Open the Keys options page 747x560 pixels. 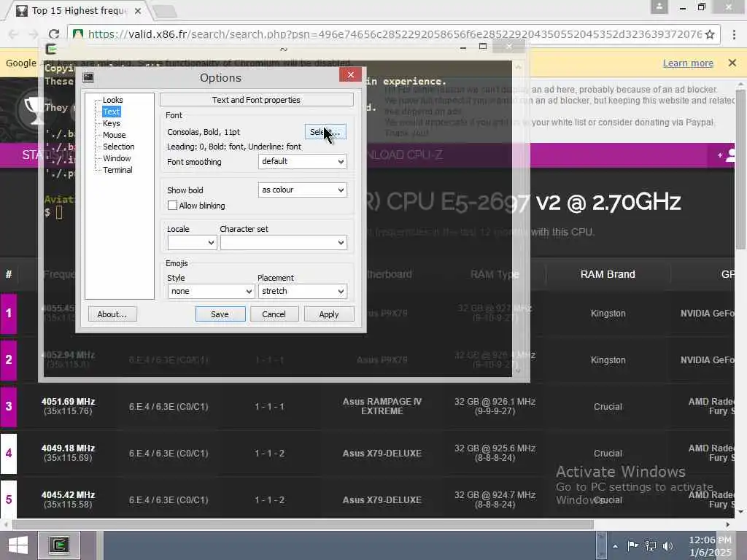112,123
